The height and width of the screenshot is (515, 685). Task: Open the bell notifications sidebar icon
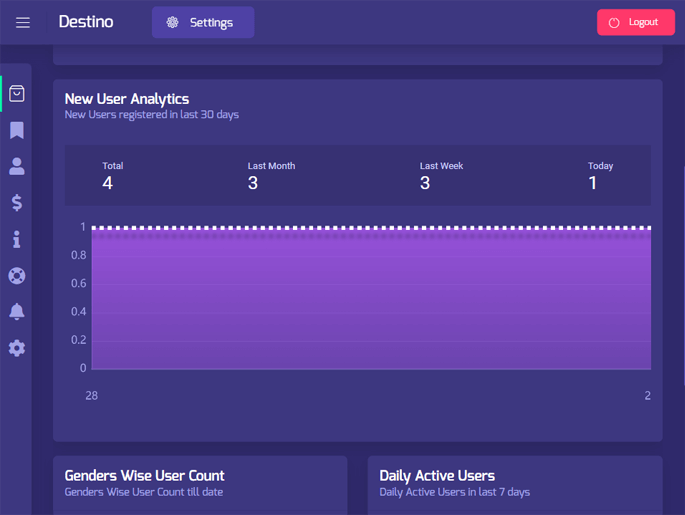(17, 312)
